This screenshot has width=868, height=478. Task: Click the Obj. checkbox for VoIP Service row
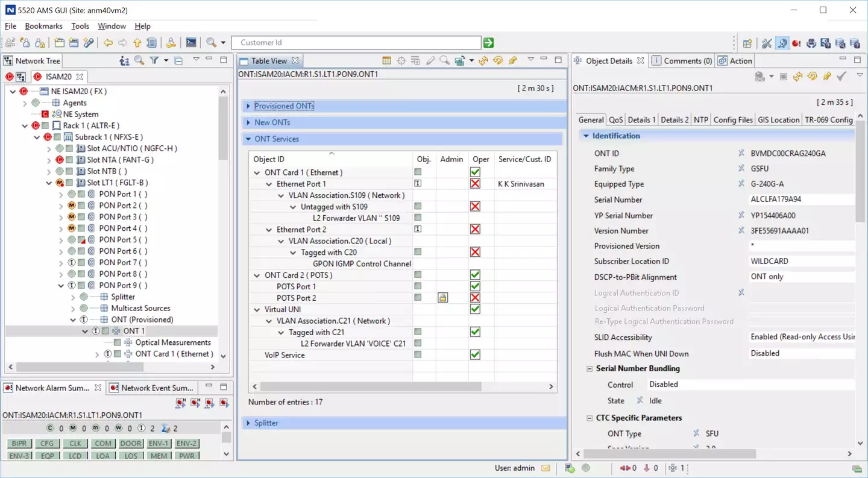[x=418, y=355]
